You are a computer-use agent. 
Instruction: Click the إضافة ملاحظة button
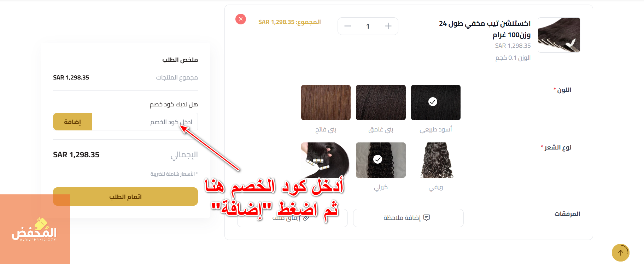pos(408,218)
